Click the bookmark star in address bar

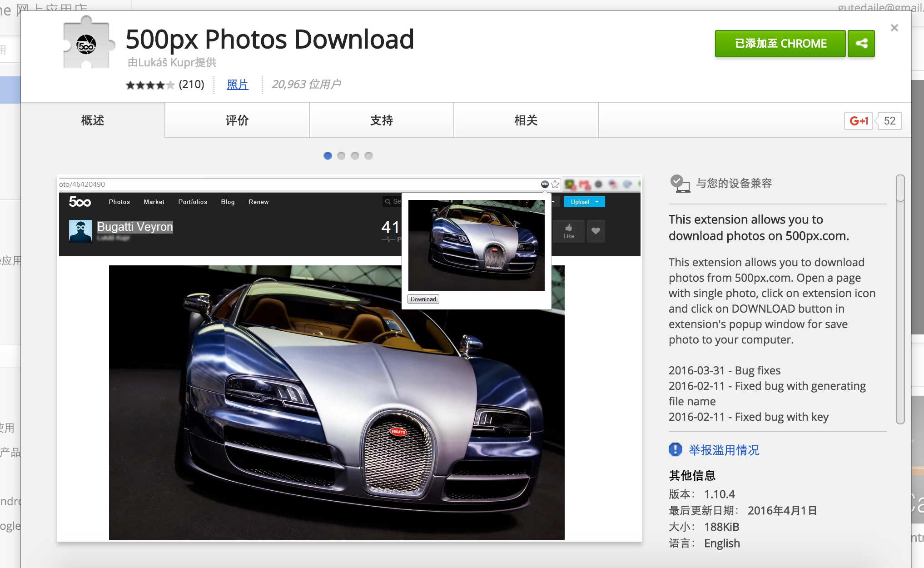(555, 184)
